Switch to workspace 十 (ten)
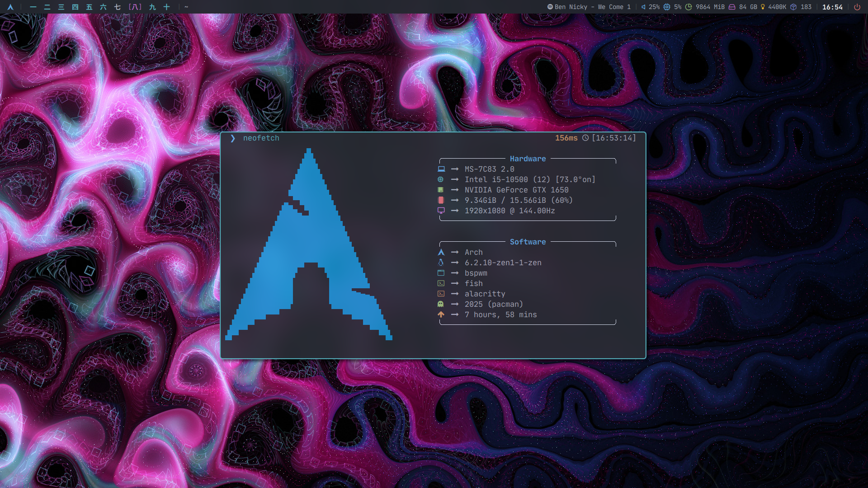This screenshot has width=868, height=488. point(166,7)
